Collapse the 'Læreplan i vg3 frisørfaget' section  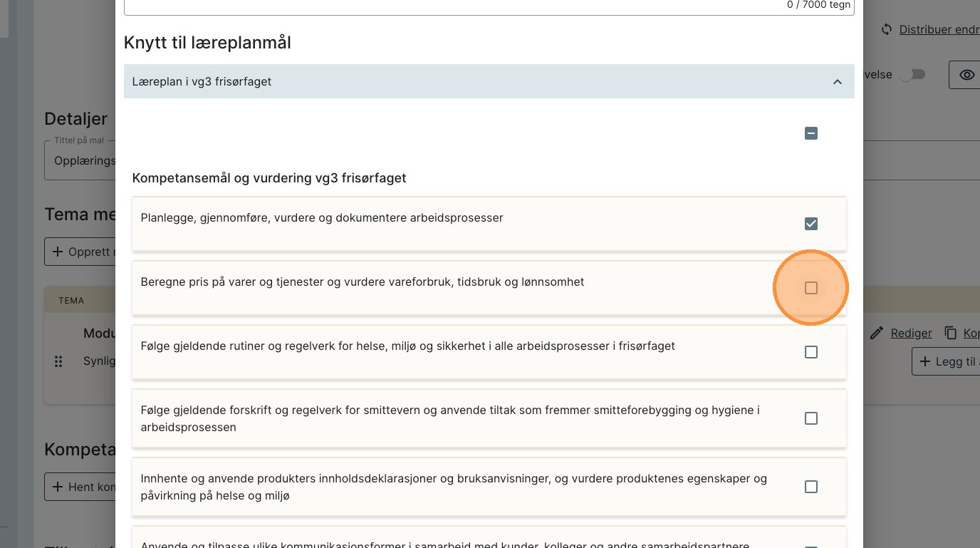[838, 82]
